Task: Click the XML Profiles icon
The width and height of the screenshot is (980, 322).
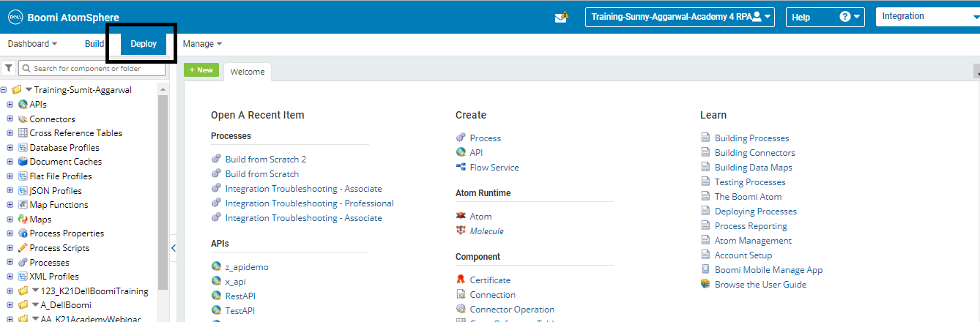Action: 23,277
